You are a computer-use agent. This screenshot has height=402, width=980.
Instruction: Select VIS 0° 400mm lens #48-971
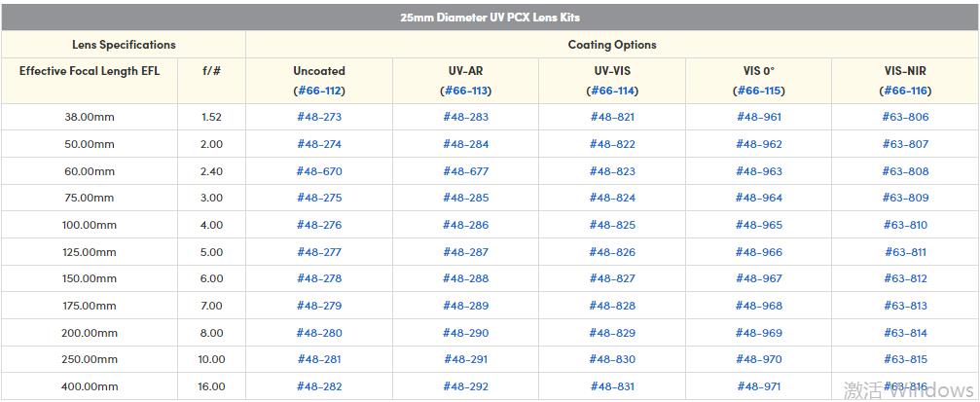coord(759,386)
